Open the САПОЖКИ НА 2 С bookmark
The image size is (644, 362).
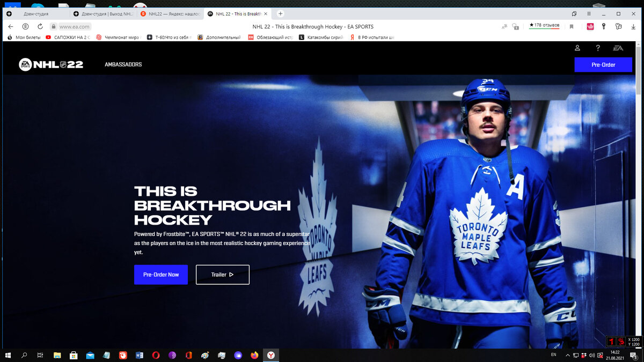point(68,38)
